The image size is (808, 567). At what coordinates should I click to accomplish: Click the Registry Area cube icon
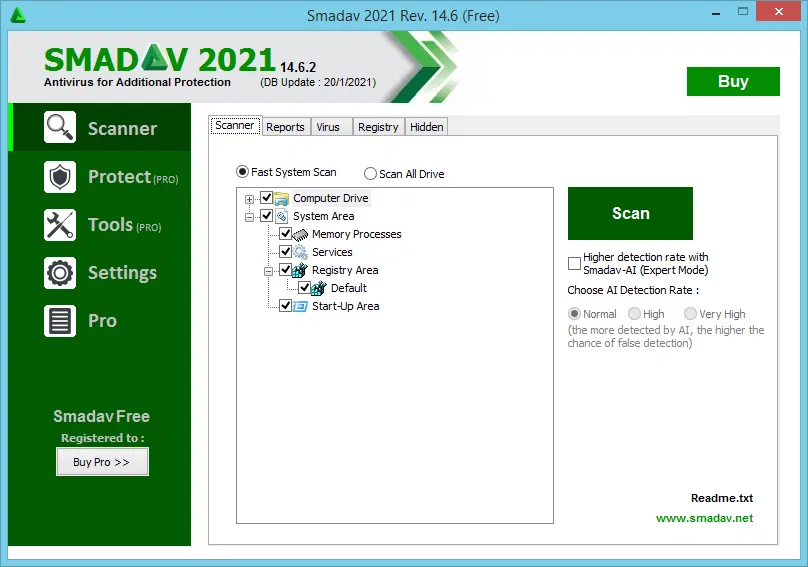pyautogui.click(x=300, y=270)
